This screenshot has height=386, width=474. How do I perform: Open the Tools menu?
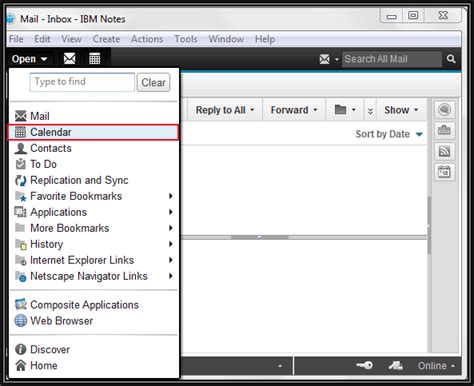(x=186, y=39)
